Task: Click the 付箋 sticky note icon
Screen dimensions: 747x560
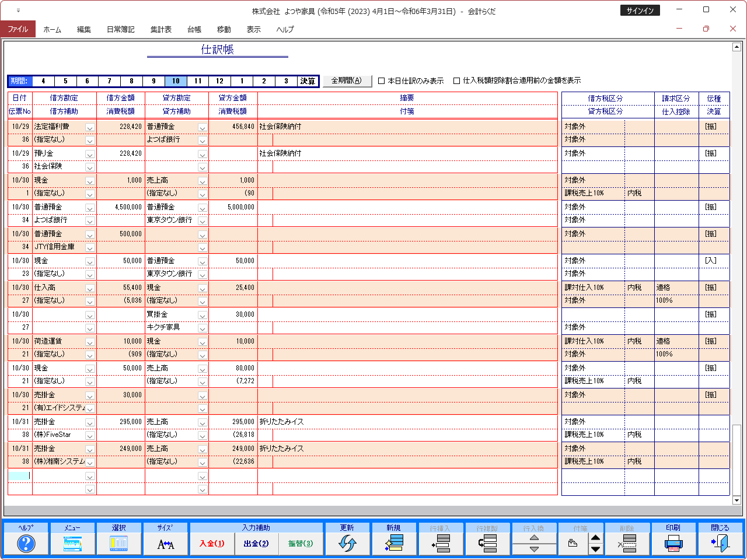Action: coord(573,544)
